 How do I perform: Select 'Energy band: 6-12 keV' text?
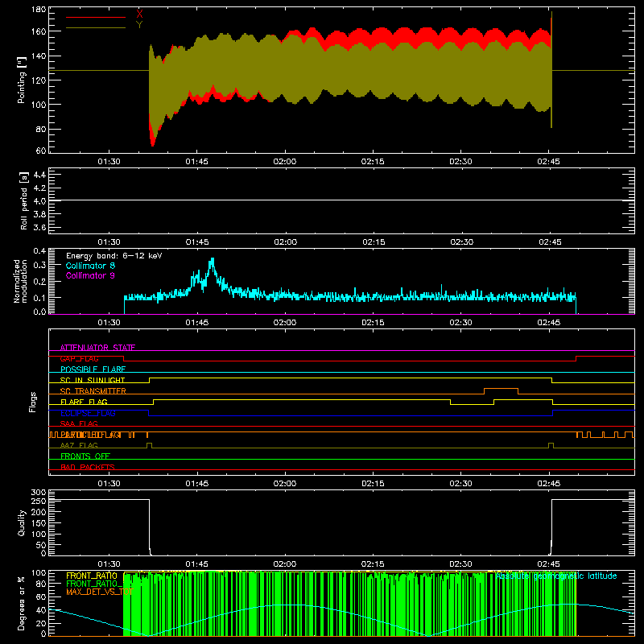point(114,256)
